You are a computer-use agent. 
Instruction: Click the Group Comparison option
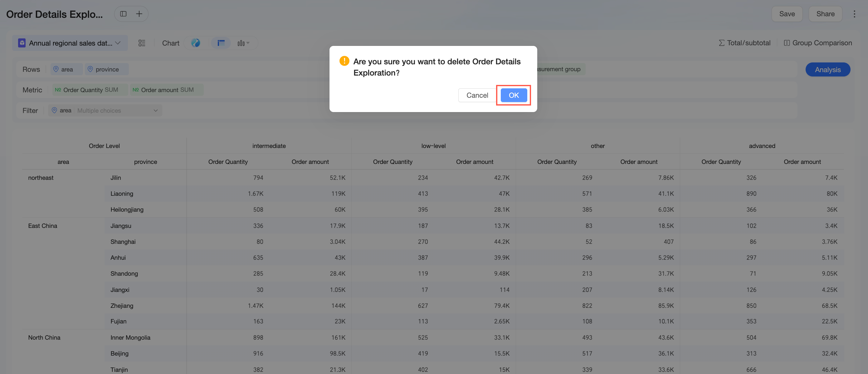click(817, 43)
